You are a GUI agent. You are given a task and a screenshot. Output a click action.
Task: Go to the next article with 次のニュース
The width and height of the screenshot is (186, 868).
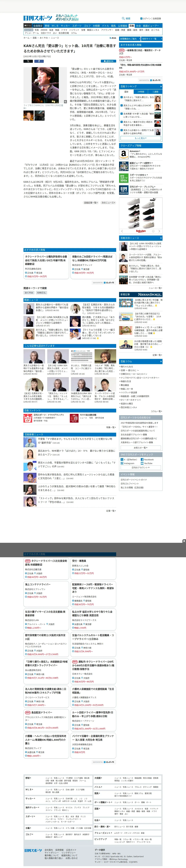(108, 203)
